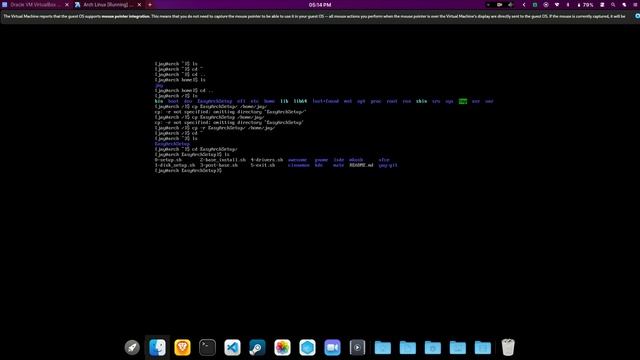Click 1-disk_setup.sh in the listing

click(x=175, y=165)
